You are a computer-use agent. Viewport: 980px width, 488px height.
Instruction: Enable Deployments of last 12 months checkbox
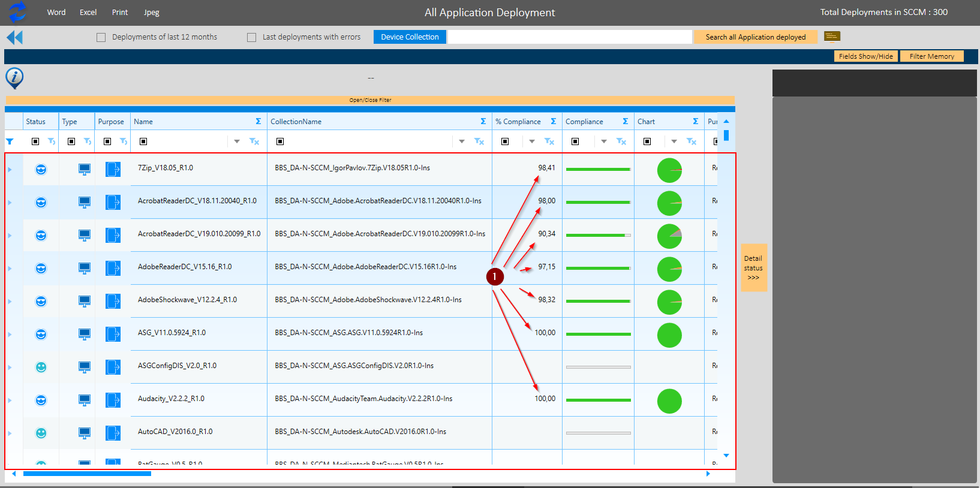(x=101, y=37)
